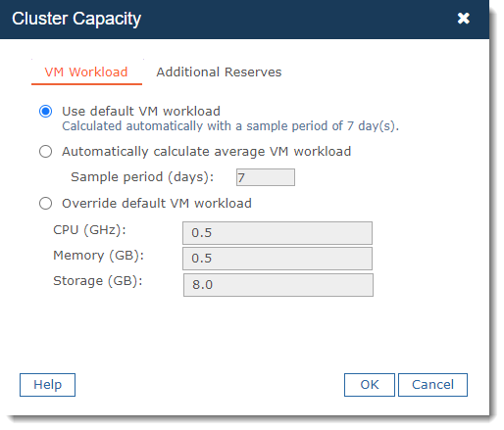
Task: Open the Additional Reserves tab
Action: [x=219, y=72]
